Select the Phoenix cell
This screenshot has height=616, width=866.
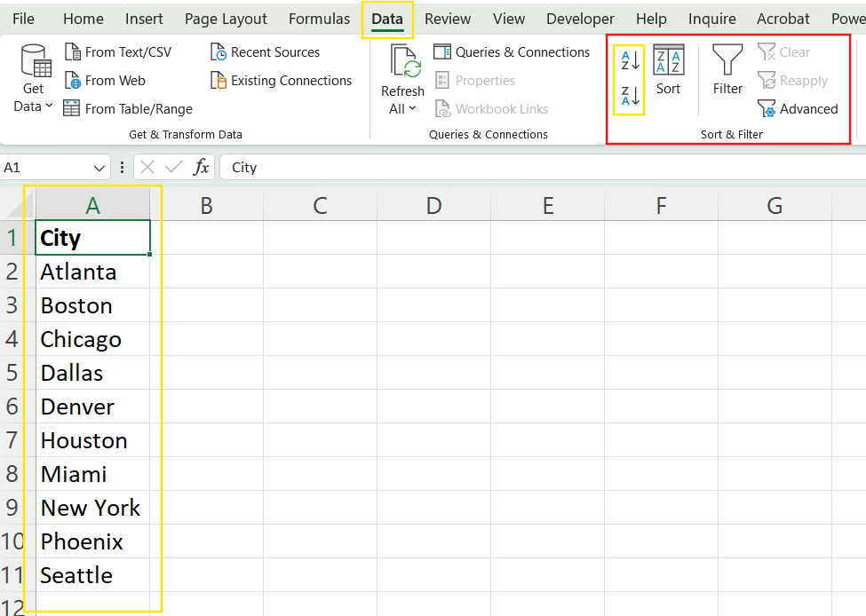(x=92, y=541)
